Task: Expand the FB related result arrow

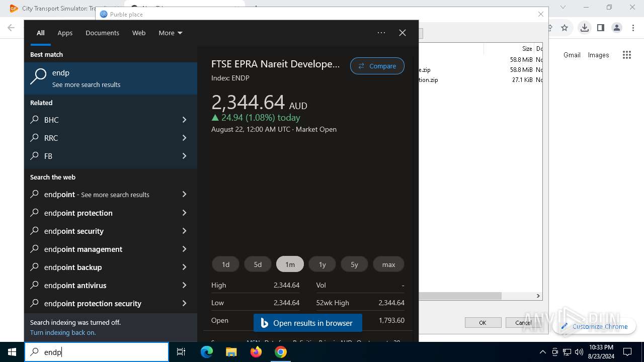Action: 184,156
